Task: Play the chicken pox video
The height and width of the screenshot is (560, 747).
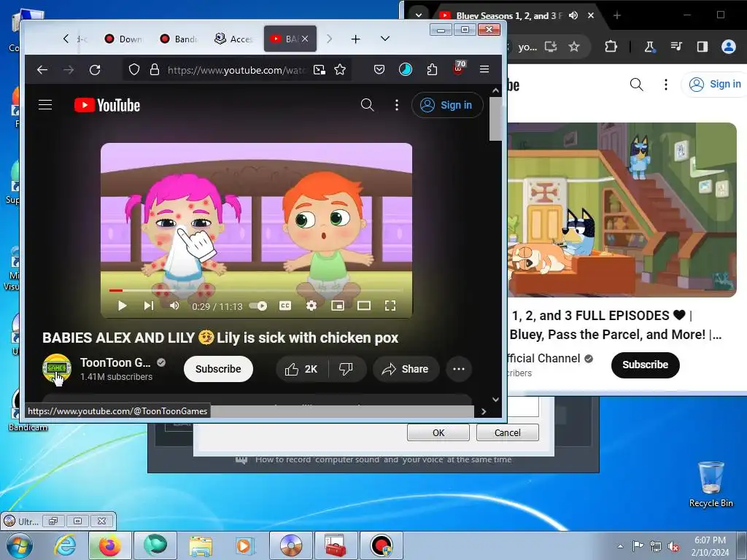Action: [122, 306]
